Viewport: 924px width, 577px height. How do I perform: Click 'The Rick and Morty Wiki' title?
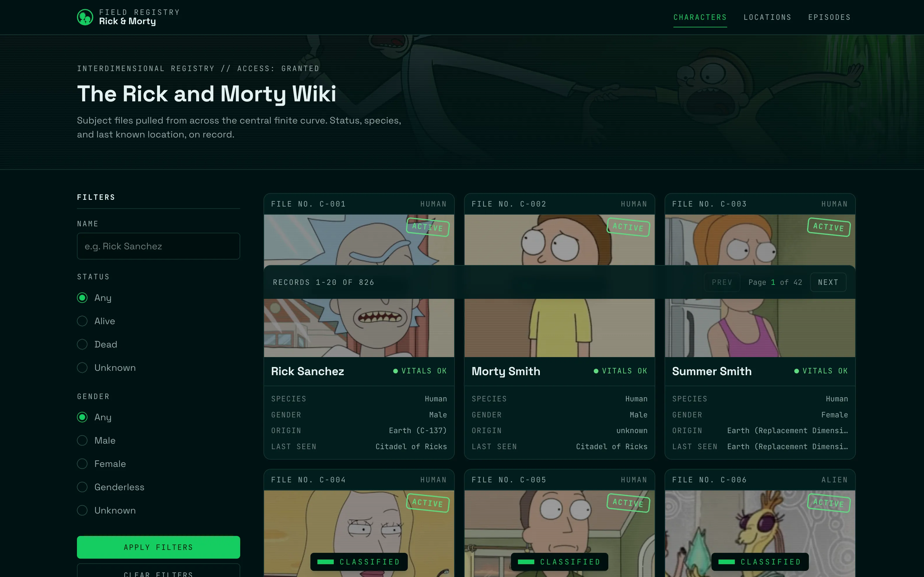pyautogui.click(x=207, y=94)
